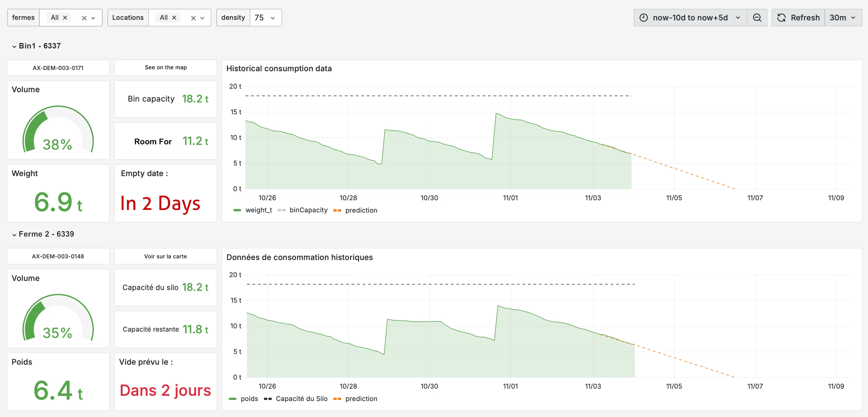Click the Bin capacity 18.2 t stat
868x417 pixels.
coord(165,99)
